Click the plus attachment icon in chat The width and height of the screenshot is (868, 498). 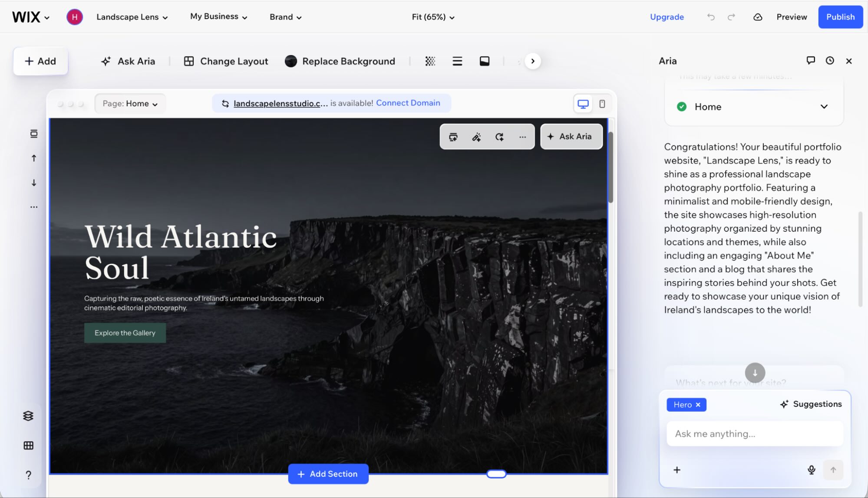click(x=677, y=470)
